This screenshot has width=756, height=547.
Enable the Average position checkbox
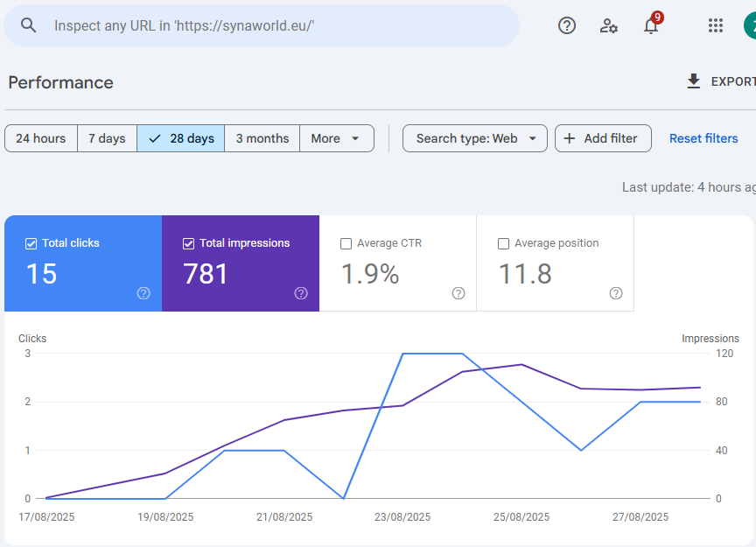[503, 242]
